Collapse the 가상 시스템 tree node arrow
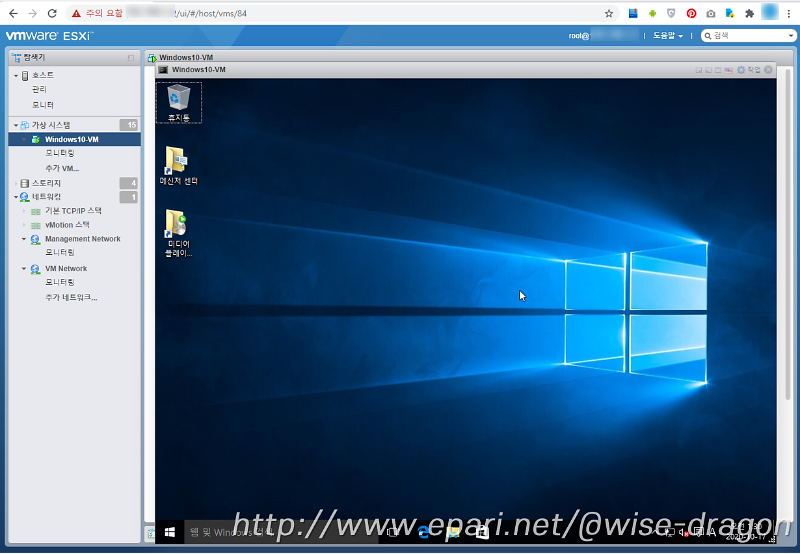800x554 pixels. click(16, 125)
